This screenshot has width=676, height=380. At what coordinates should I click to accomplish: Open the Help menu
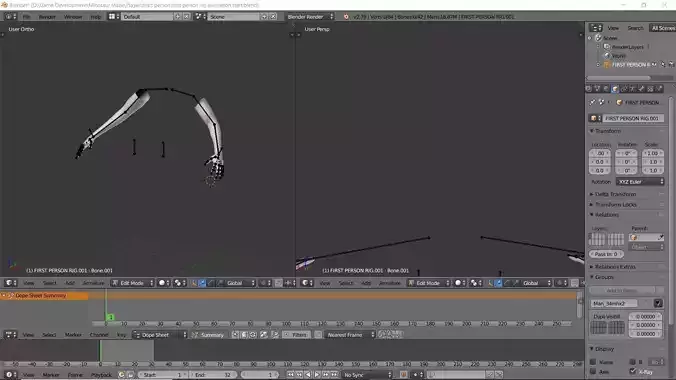[x=95, y=17]
